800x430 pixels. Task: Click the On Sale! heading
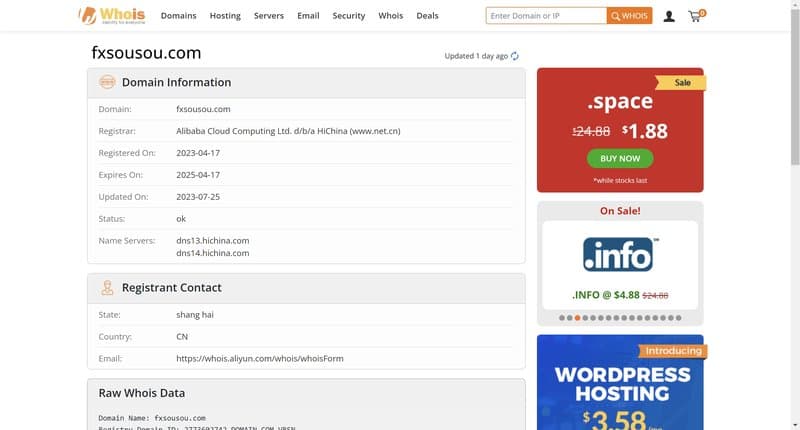point(620,211)
